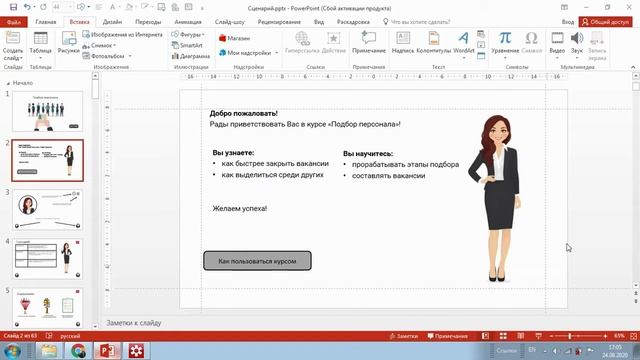Viewport: 640px width, 360px height.
Task: Open the Раскадровка tab
Action: coord(353,22)
